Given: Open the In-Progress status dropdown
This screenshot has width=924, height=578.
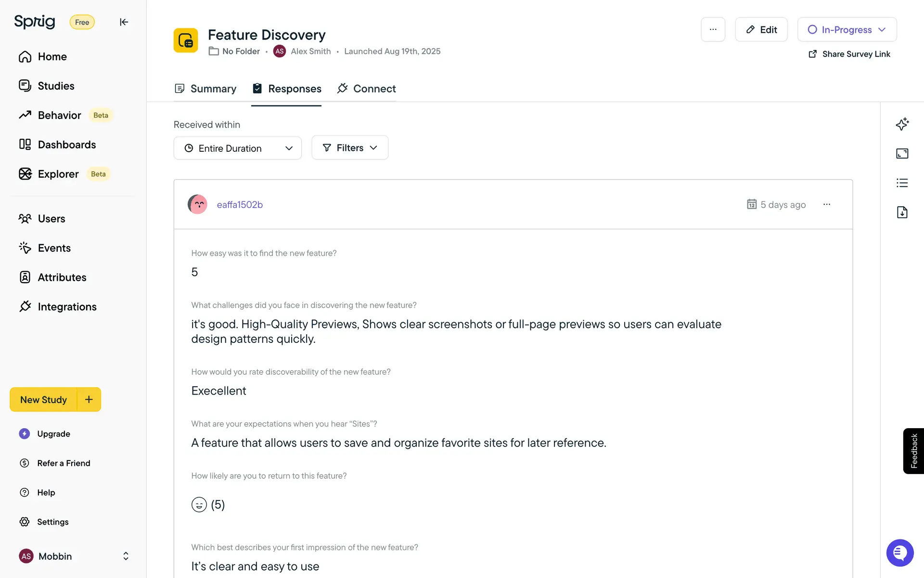Looking at the screenshot, I should point(847,30).
